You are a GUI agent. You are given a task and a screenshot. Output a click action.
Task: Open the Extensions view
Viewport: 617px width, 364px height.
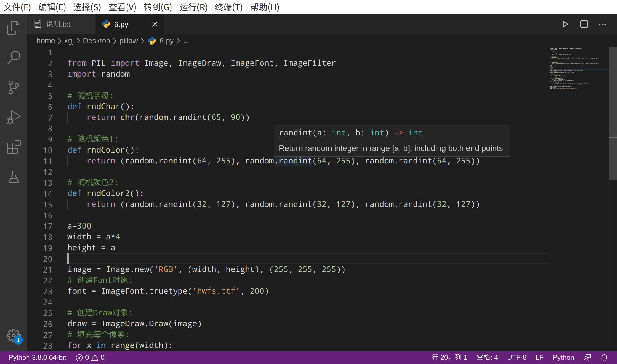[13, 147]
